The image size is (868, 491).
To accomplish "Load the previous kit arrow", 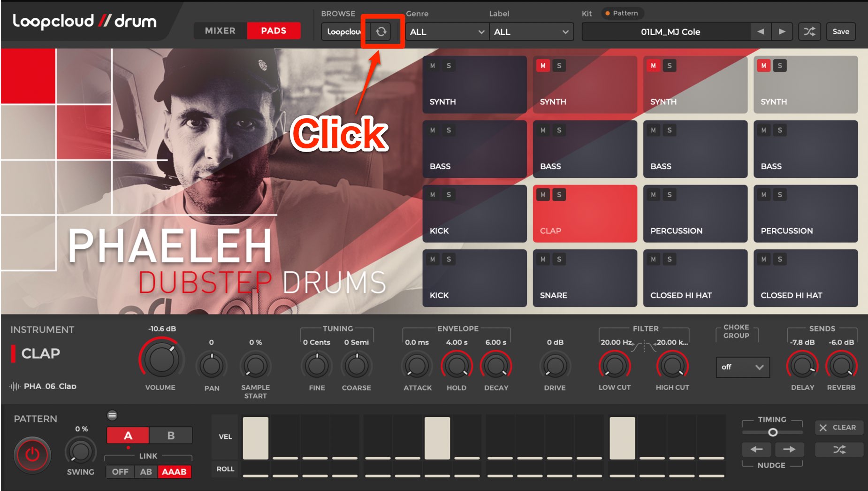I will click(761, 31).
